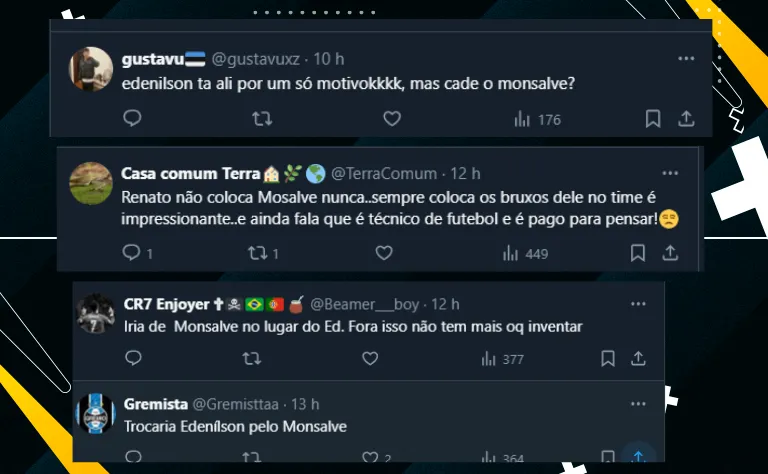
Task: Click Gremista's profile avatar
Action: coord(97,414)
